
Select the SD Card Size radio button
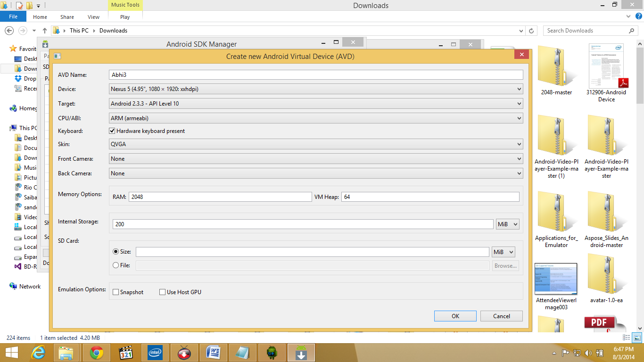pos(116,252)
